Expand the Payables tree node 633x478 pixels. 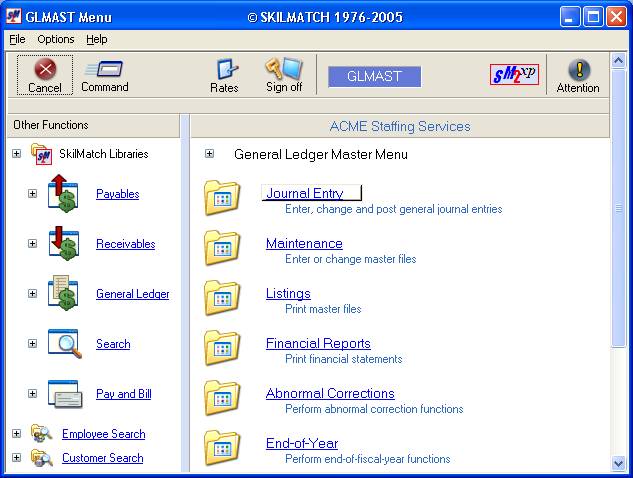[32, 194]
